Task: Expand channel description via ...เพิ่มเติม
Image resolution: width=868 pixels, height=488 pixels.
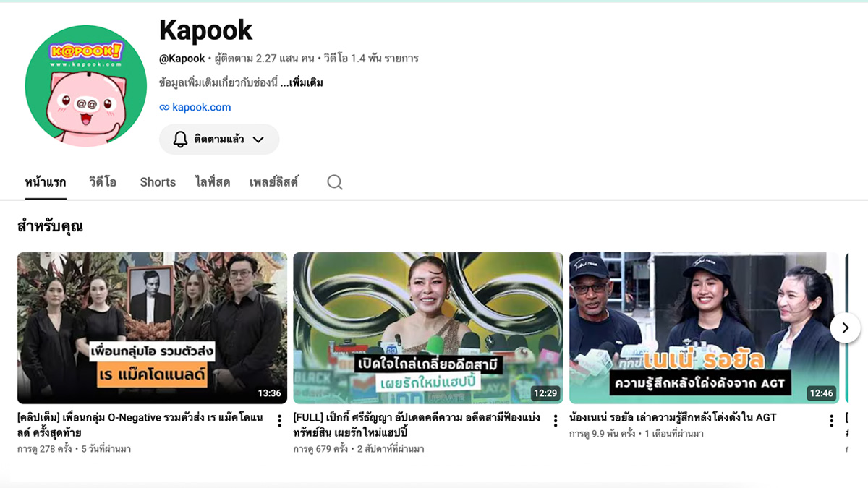Action: 302,82
